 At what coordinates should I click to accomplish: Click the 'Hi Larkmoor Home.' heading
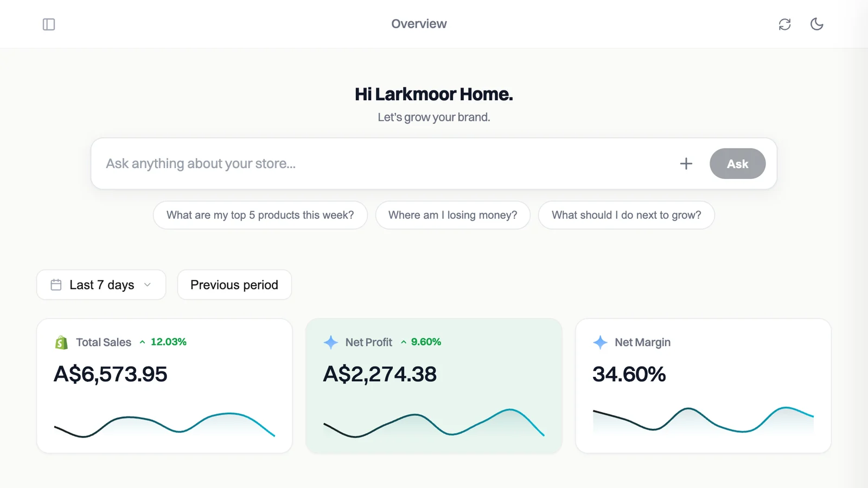click(434, 94)
